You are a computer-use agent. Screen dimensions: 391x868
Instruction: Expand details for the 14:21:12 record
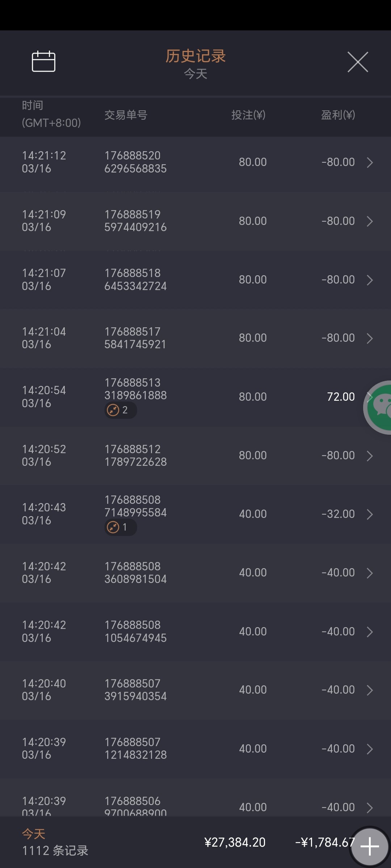point(370,162)
